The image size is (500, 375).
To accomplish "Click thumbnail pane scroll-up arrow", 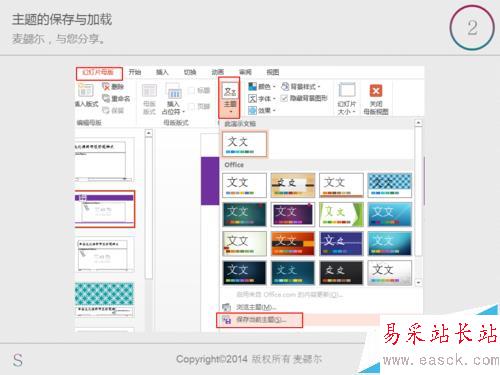I will click(149, 133).
